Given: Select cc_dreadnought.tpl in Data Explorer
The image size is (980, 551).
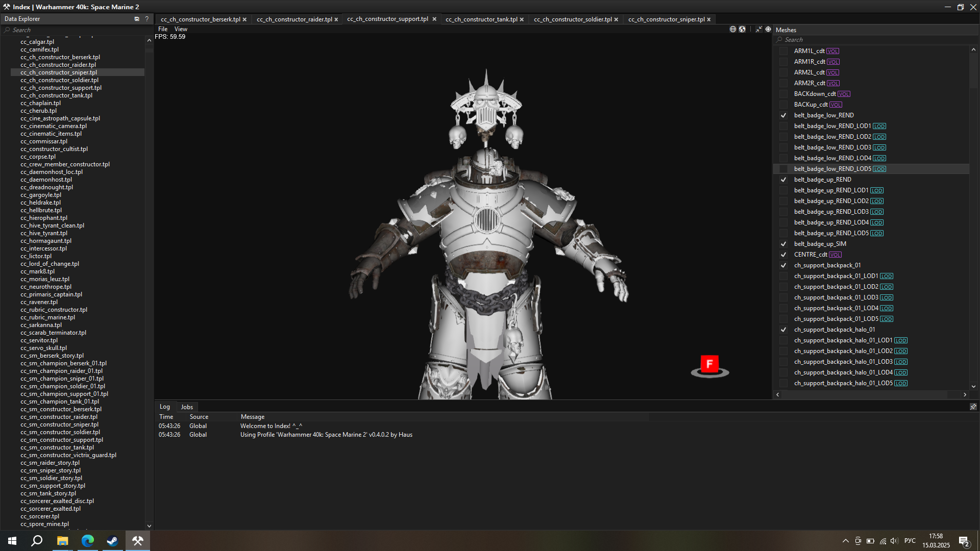Looking at the screenshot, I should pos(46,187).
